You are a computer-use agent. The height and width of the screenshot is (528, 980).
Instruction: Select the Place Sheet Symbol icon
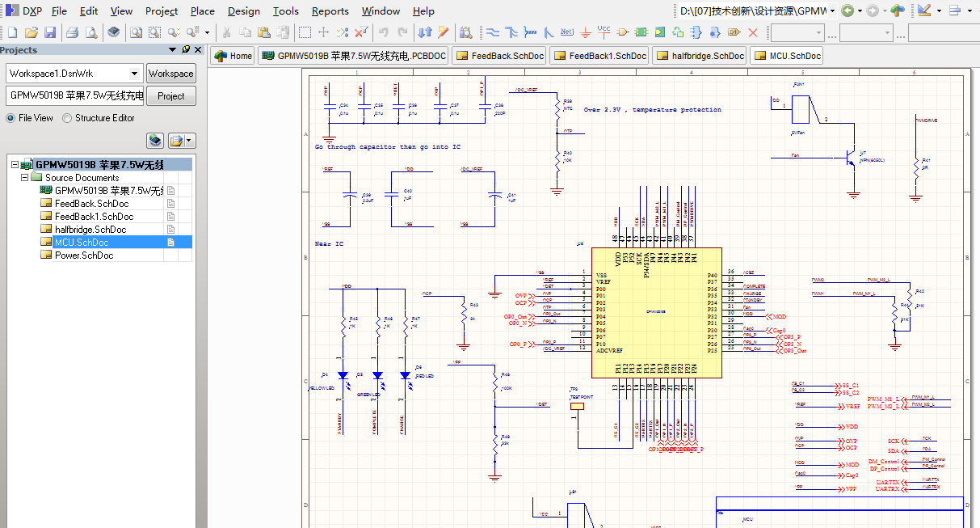pos(641,32)
